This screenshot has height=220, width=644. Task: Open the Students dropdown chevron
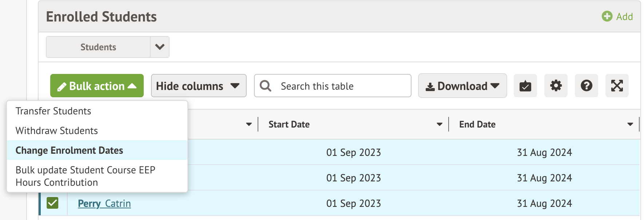(160, 47)
